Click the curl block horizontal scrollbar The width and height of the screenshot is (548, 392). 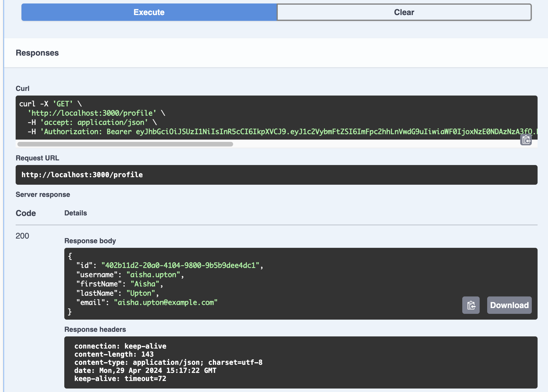pyautogui.click(x=125, y=144)
